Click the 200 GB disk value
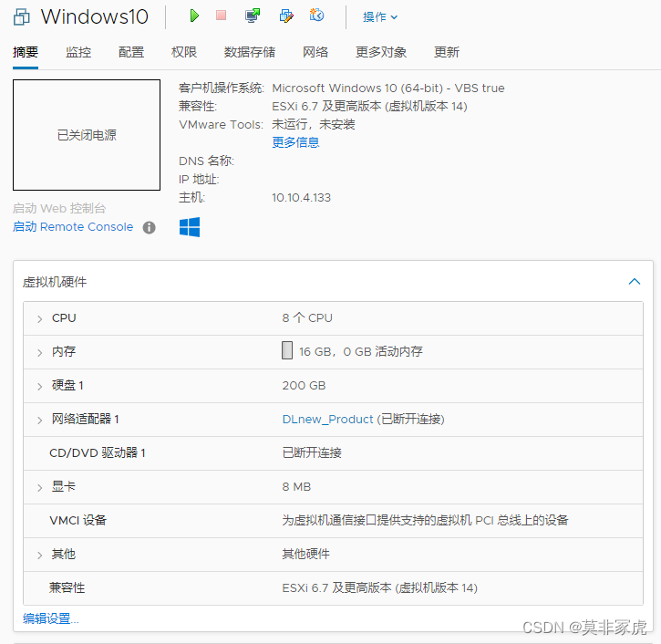Image resolution: width=661 pixels, height=644 pixels. pos(304,386)
